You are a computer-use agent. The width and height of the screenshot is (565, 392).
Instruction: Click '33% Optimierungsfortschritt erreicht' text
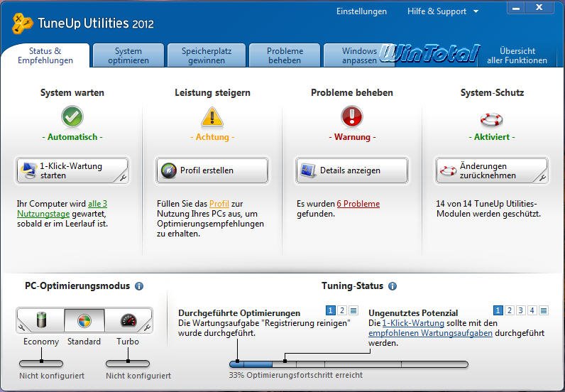295,375
